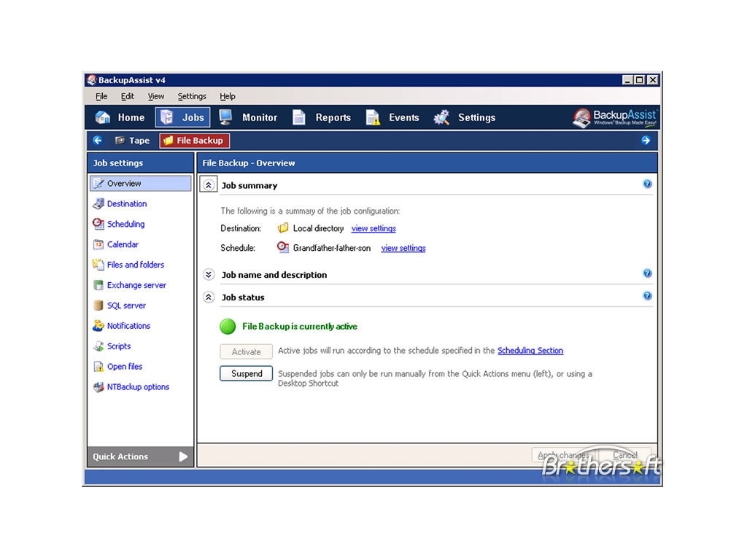
Task: Click the Scripts icon
Action: coord(98,346)
